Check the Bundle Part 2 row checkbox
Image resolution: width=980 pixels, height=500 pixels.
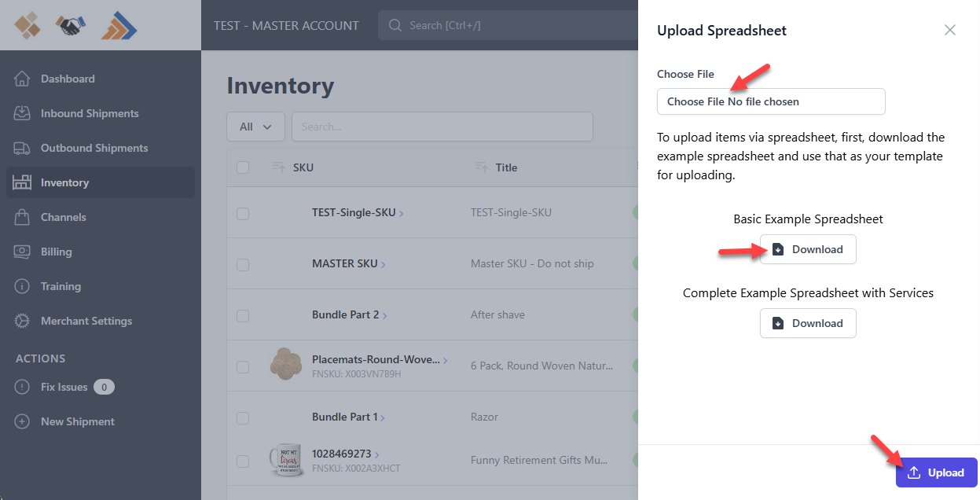(243, 316)
